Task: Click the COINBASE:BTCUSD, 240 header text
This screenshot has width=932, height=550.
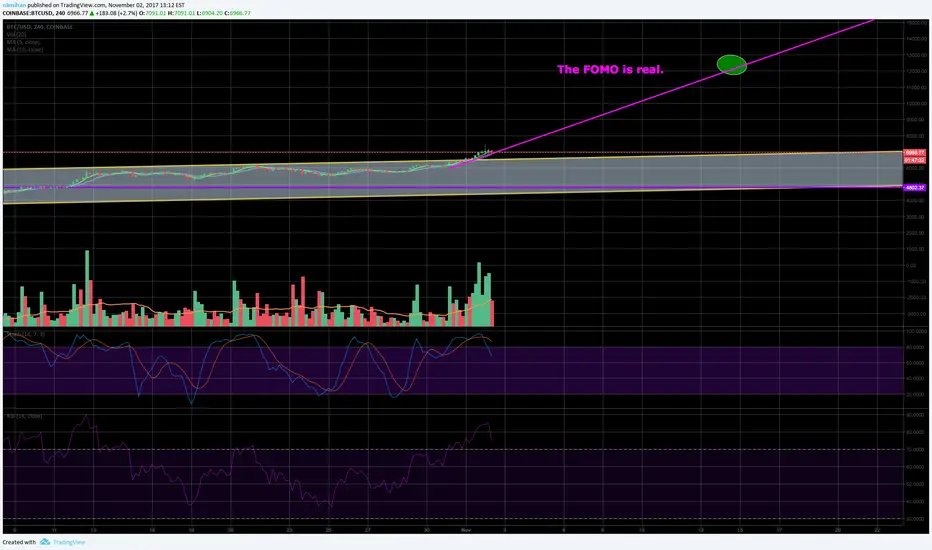Action: click(34, 12)
